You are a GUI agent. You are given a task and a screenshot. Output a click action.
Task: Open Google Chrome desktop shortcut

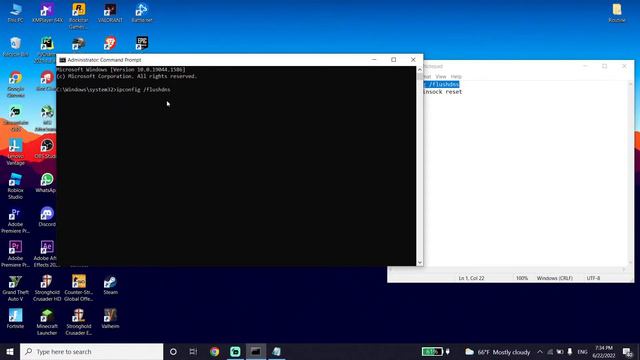(16, 84)
